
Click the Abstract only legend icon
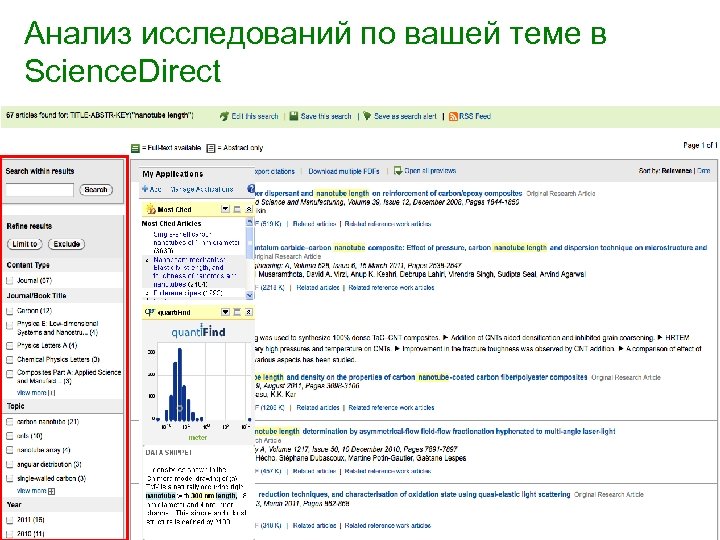(211, 148)
